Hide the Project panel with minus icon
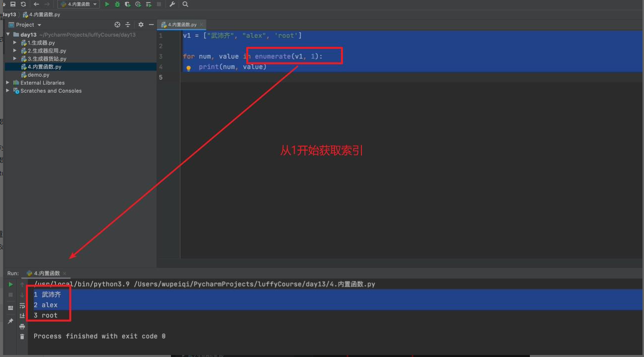This screenshot has width=644, height=357. click(152, 24)
